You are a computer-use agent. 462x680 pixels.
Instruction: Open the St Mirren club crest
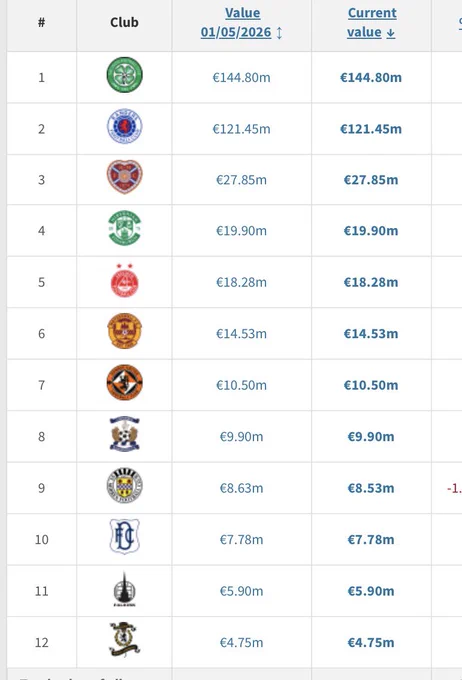click(x=125, y=485)
